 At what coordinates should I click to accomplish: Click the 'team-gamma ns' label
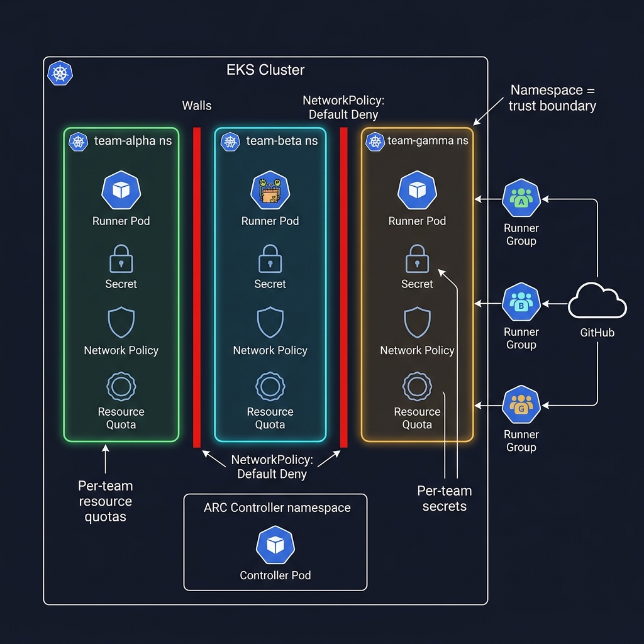428,141
